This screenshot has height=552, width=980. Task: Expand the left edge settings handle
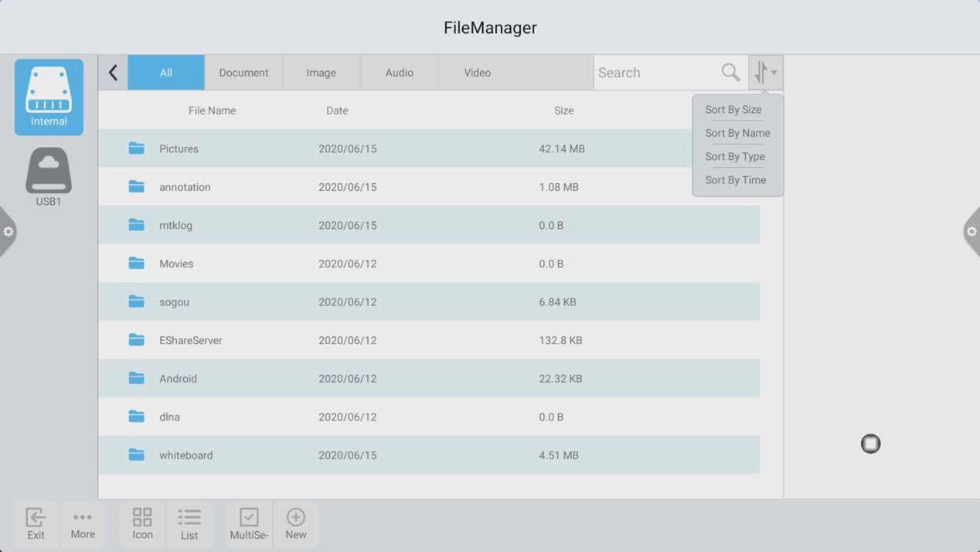click(x=8, y=232)
